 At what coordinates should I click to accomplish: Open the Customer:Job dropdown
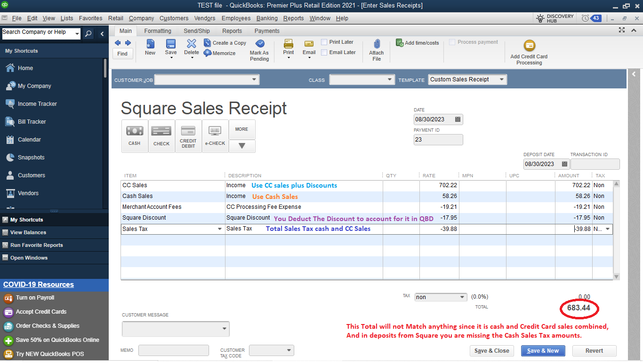[254, 79]
